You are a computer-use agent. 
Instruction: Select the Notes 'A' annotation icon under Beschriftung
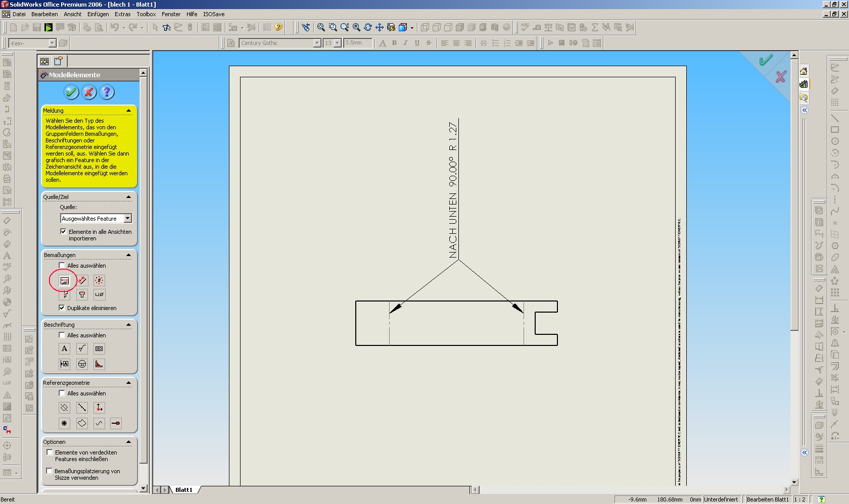[64, 348]
